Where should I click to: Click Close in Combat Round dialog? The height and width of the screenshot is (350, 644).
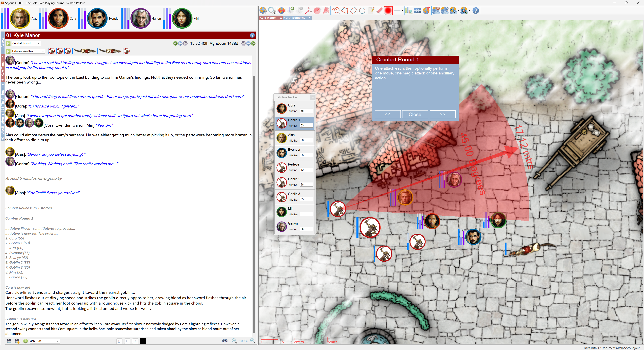click(415, 115)
